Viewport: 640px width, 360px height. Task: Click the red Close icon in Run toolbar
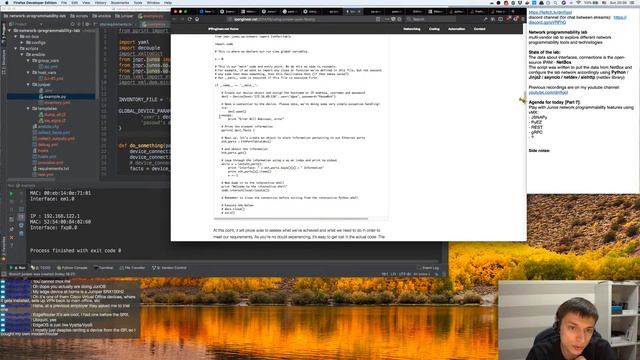click(x=11, y=237)
